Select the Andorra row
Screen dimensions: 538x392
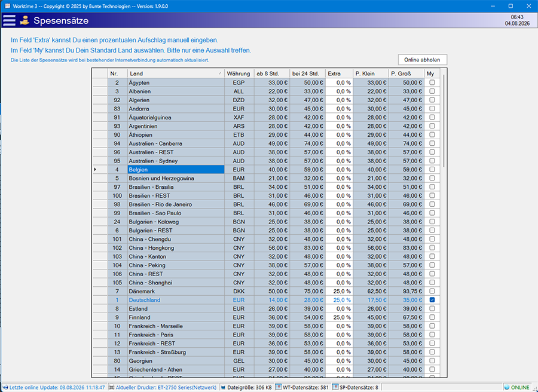tap(266, 109)
